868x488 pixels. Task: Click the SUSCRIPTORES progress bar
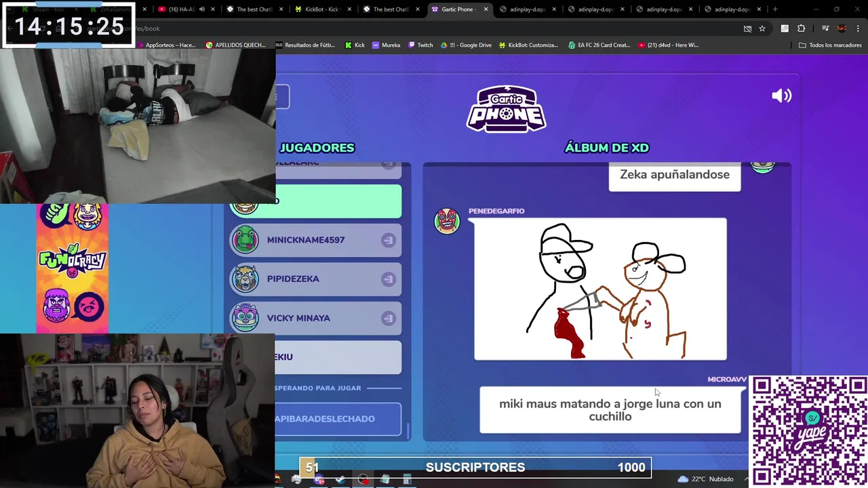click(x=475, y=467)
